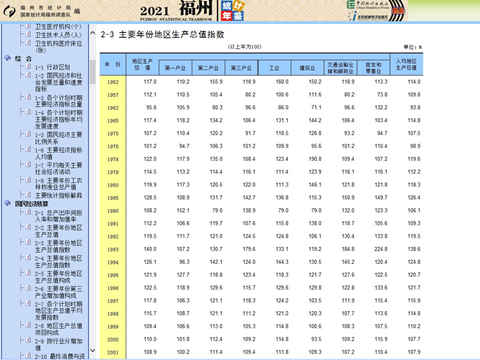
Task: Click the sidebar vertical scrollbar thumb
Action: (93, 72)
